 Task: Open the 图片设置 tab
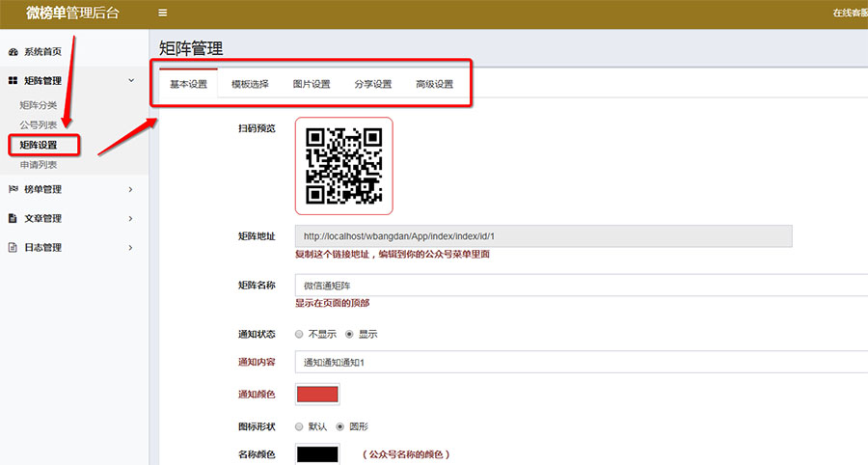click(312, 84)
